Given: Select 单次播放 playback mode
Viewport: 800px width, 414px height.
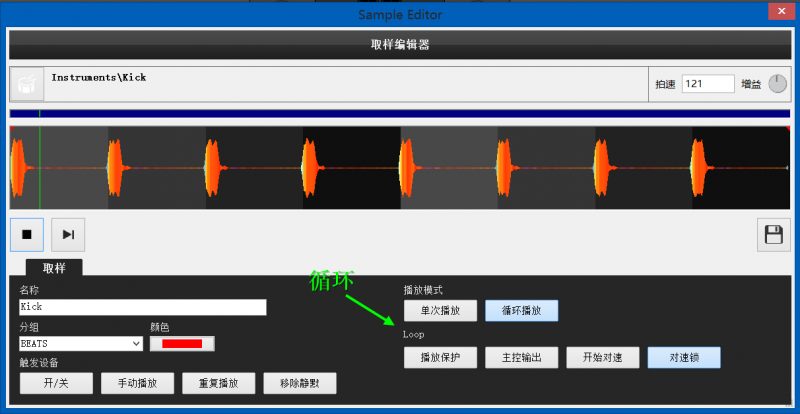Looking at the screenshot, I should [440, 311].
